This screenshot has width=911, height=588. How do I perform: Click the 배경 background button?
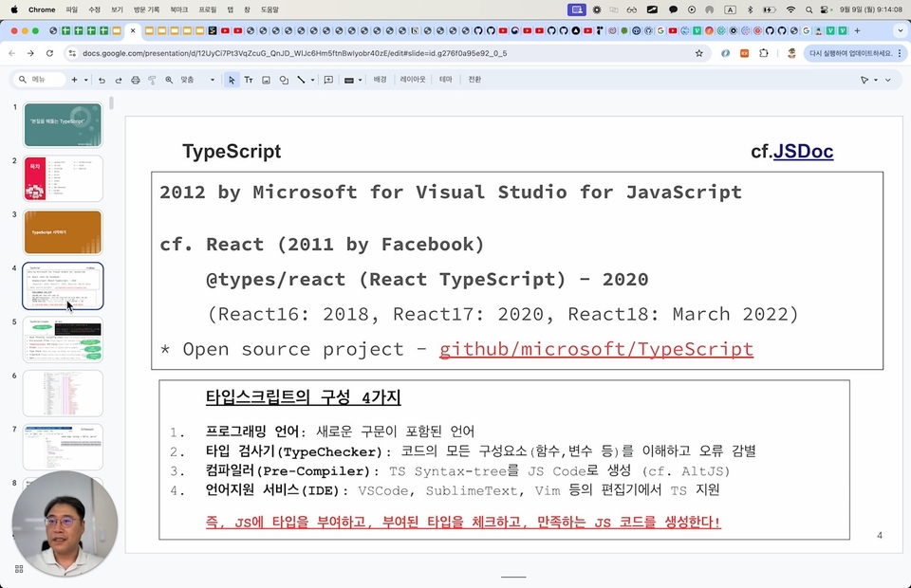coord(380,80)
